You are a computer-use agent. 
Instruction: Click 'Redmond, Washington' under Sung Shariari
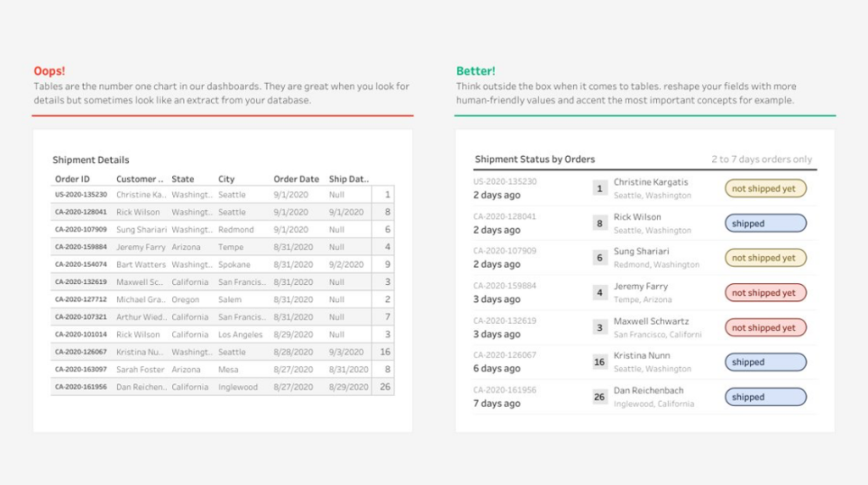pyautogui.click(x=656, y=265)
